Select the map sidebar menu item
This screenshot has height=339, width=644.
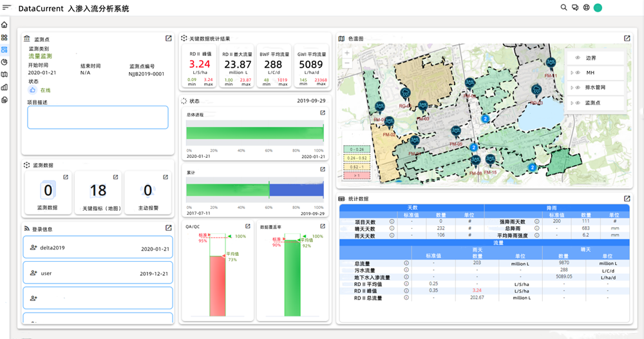tap(5, 75)
